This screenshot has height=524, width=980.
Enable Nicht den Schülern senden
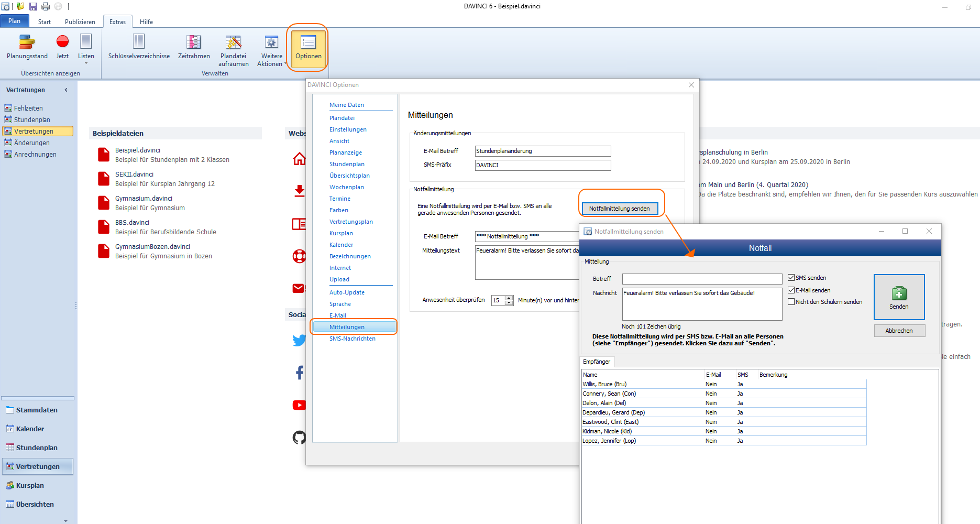point(791,302)
